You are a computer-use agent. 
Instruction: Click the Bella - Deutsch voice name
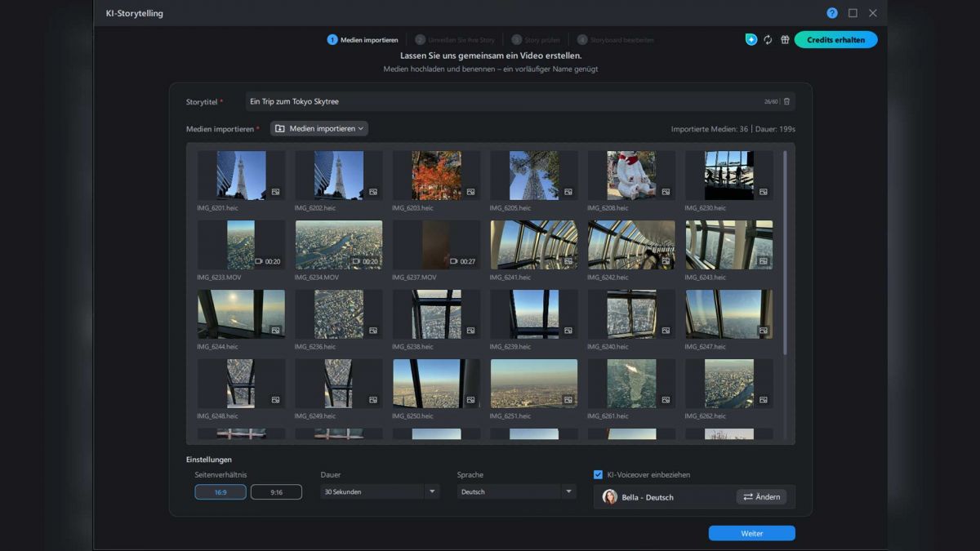[648, 497]
